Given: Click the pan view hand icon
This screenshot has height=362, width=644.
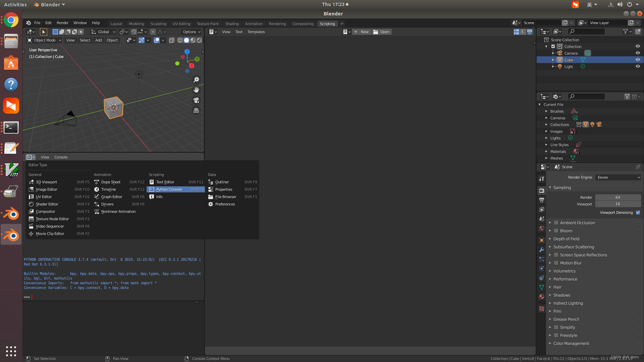Looking at the screenshot, I should [x=196, y=90].
